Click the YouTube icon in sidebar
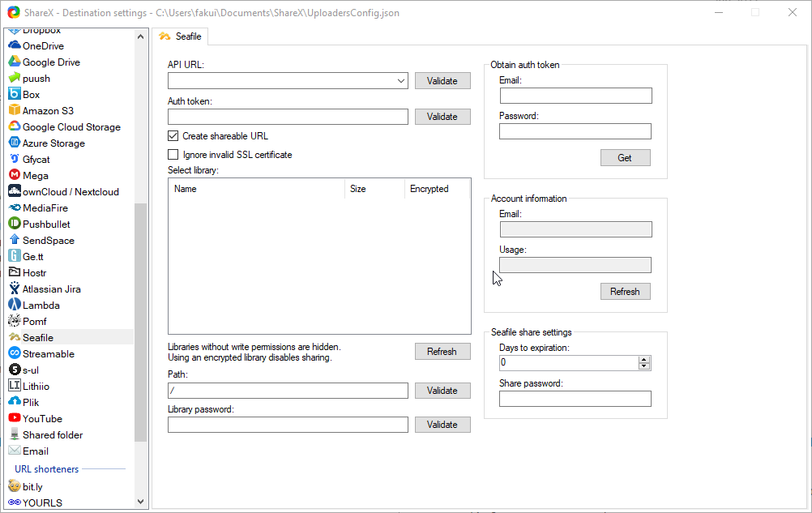Viewport: 812px width, 513px height. click(15, 419)
